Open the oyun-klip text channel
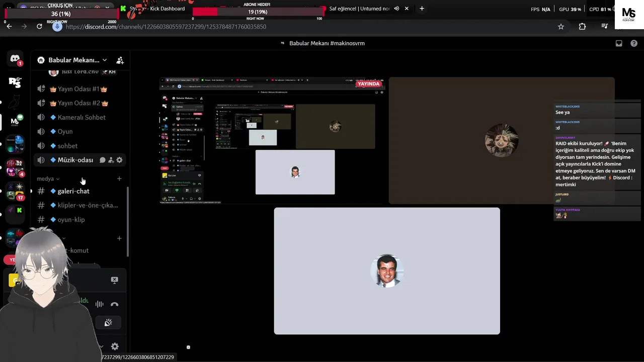The height and width of the screenshot is (362, 644). [79, 220]
